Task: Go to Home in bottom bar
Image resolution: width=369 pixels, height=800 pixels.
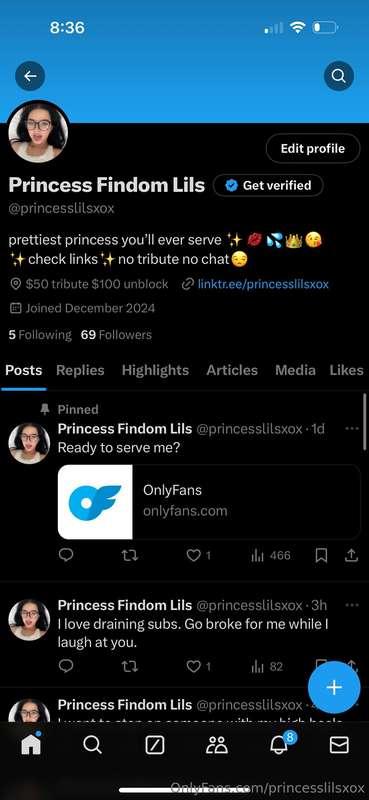Action: [x=31, y=745]
